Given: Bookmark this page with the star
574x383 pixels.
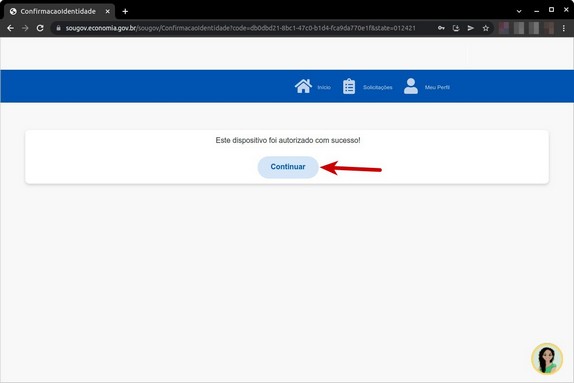Looking at the screenshot, I should click(x=485, y=28).
